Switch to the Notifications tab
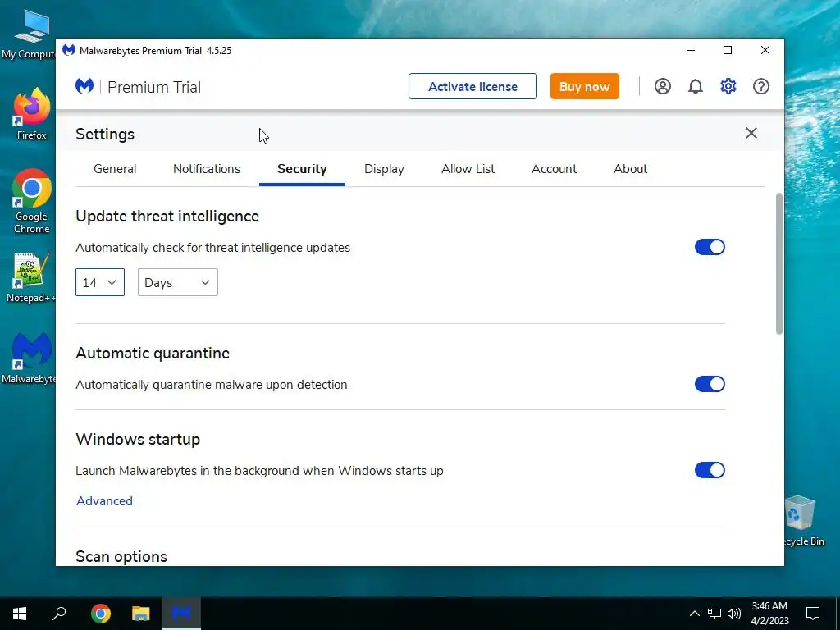 pos(207,169)
